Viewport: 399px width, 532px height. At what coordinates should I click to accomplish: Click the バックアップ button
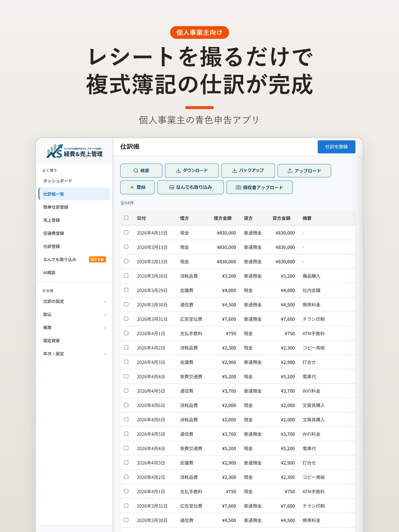[x=248, y=171]
